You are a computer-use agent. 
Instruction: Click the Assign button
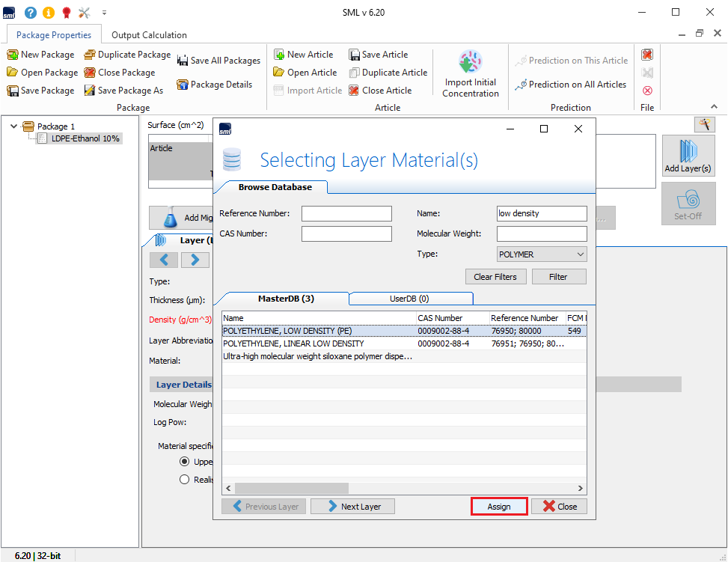coord(499,507)
